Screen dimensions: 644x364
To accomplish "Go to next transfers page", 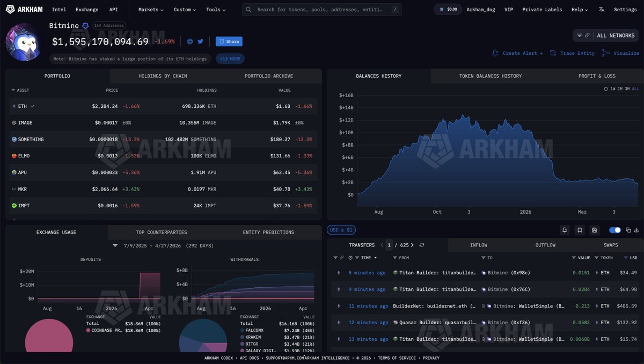I will point(412,245).
